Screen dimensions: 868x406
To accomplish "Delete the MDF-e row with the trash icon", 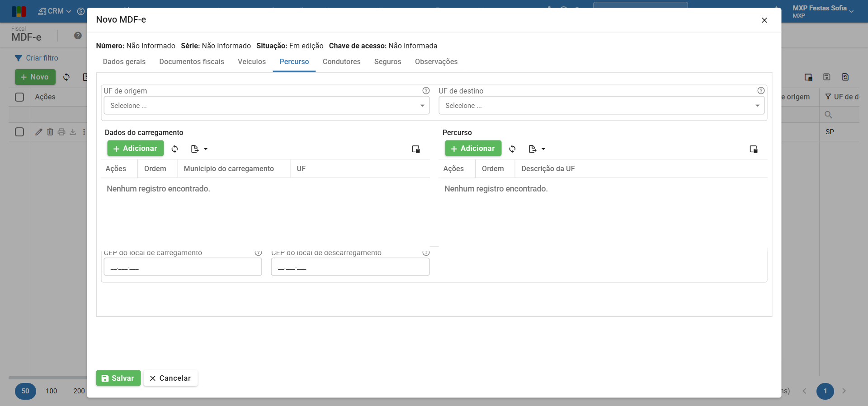I will point(50,132).
